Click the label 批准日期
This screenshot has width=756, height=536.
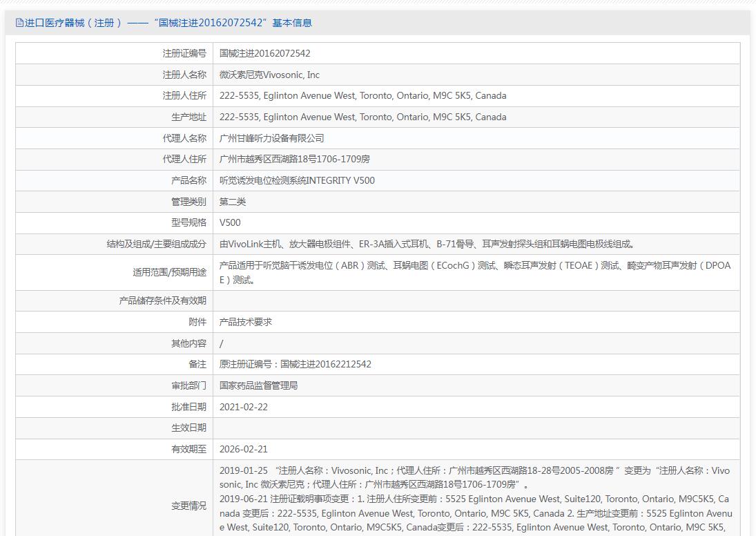188,407
